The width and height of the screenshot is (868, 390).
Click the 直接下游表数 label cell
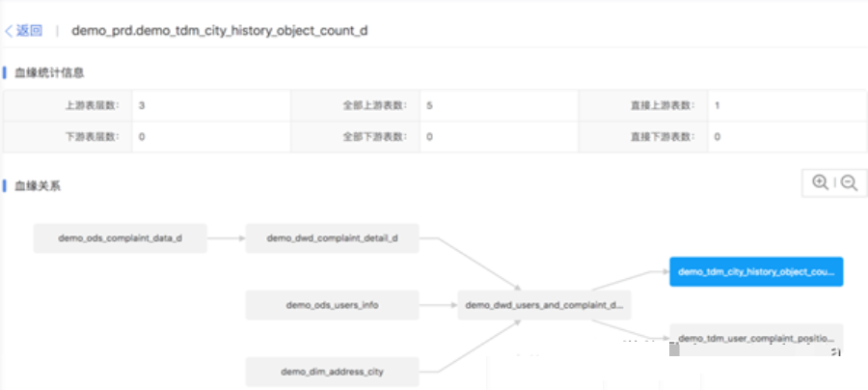pyautogui.click(x=662, y=136)
